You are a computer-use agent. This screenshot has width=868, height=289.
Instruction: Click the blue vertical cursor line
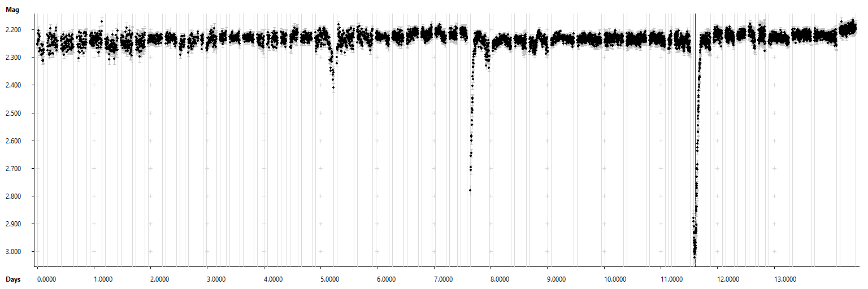(695, 139)
